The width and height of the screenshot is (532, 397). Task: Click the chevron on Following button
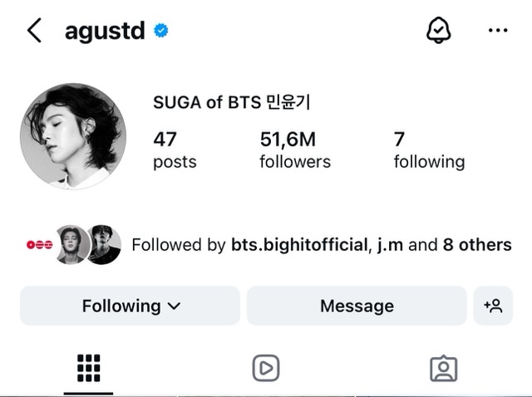(174, 306)
